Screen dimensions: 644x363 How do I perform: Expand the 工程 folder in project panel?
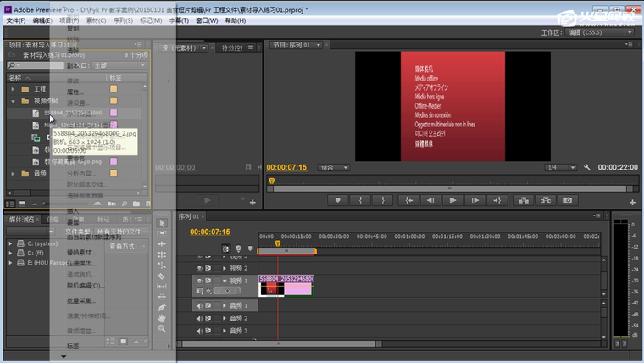[13, 89]
